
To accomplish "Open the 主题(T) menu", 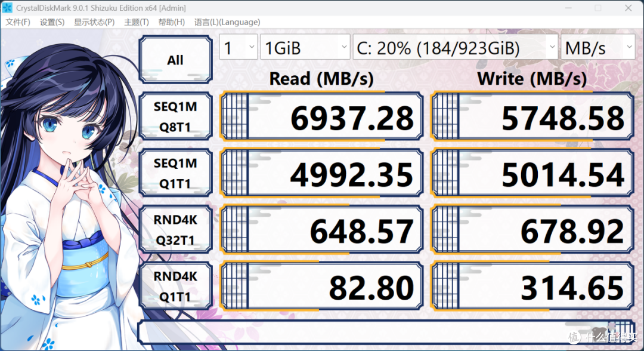I will (x=137, y=22).
